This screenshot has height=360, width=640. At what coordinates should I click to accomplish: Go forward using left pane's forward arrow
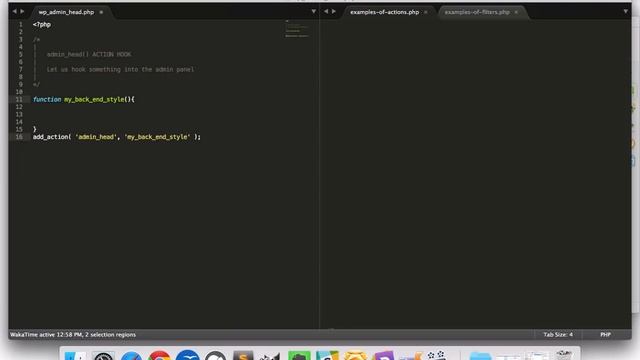[22, 11]
